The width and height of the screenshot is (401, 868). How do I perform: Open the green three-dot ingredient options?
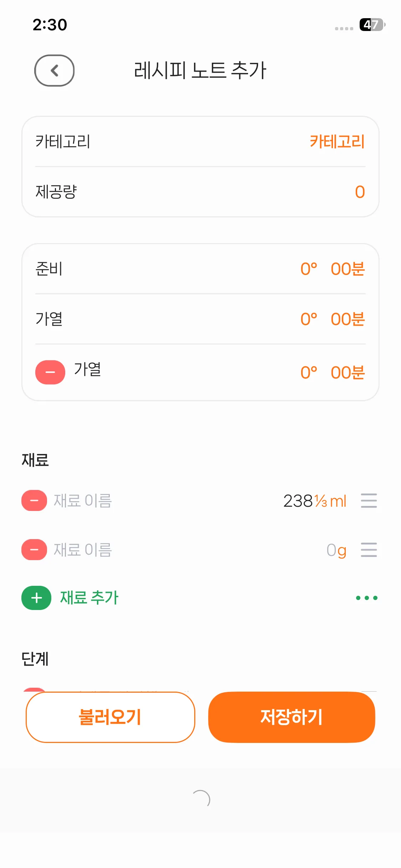click(366, 598)
